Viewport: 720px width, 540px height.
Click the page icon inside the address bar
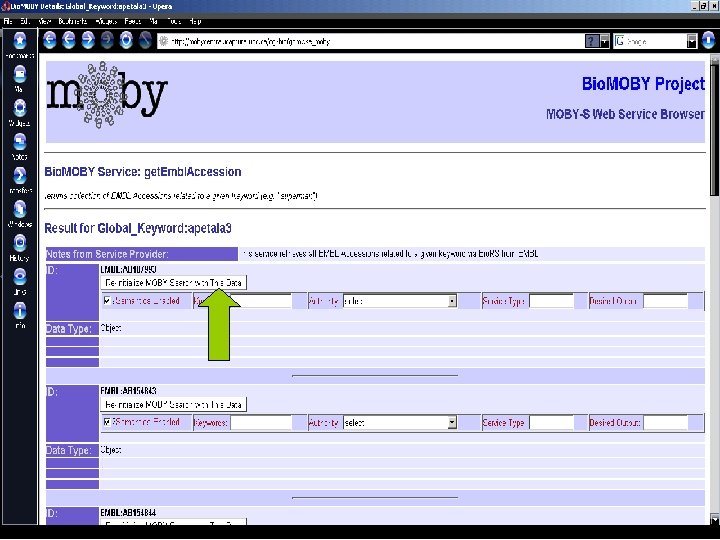click(163, 41)
